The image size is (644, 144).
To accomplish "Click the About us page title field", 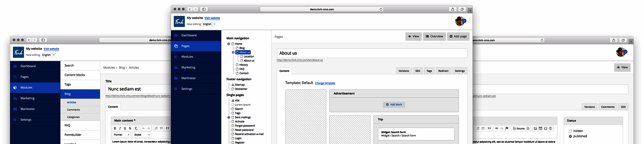I will [372, 53].
